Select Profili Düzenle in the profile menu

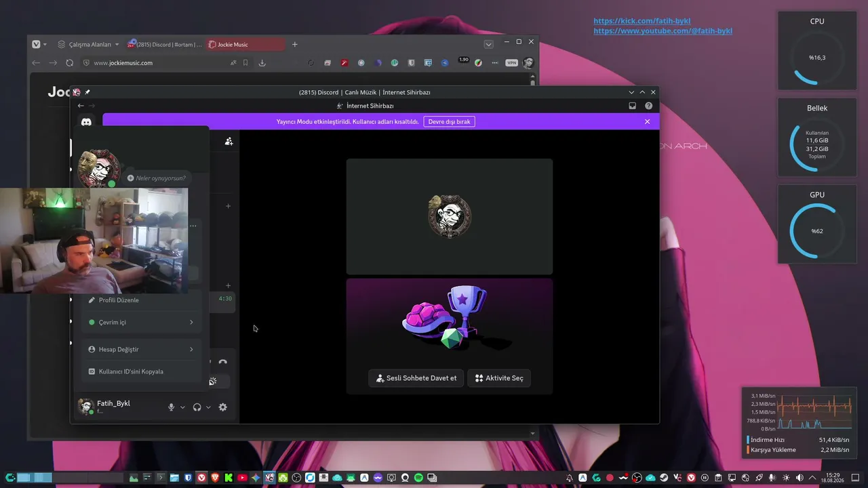click(142, 300)
